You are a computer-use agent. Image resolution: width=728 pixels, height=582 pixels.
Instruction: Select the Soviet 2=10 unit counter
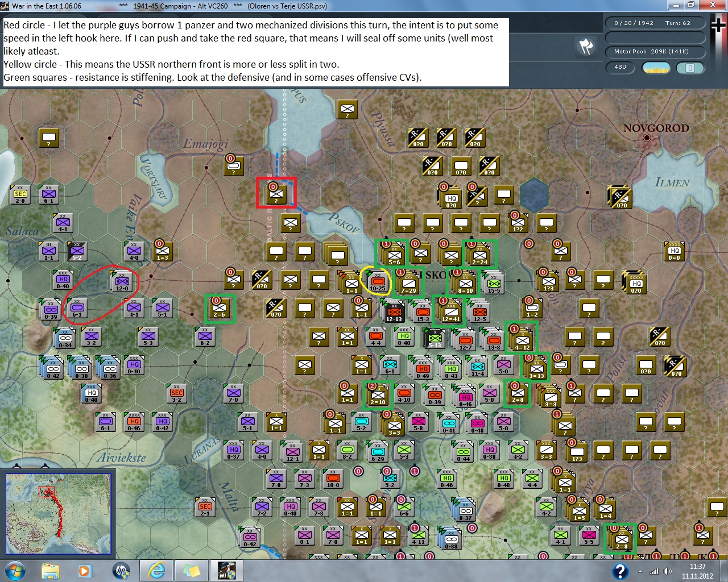378,395
